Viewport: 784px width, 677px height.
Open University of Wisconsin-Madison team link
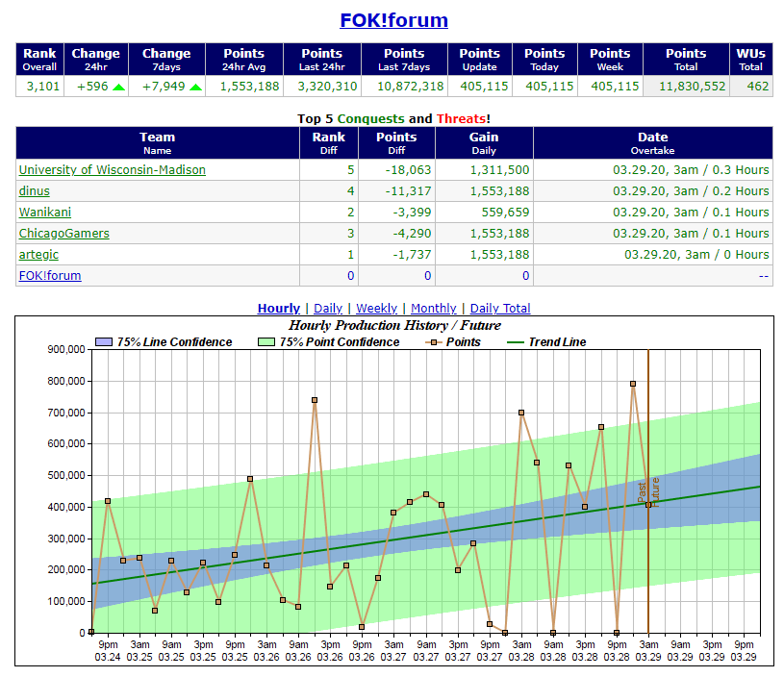coord(113,170)
